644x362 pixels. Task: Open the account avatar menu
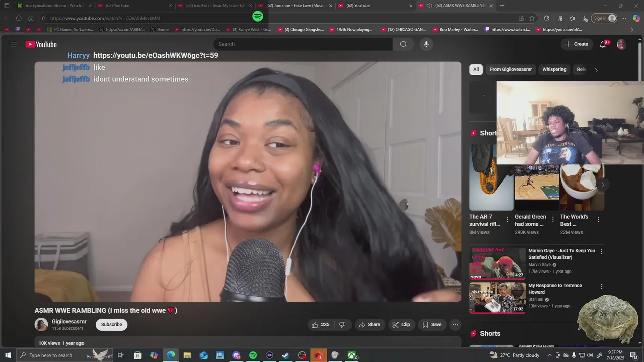pyautogui.click(x=622, y=44)
